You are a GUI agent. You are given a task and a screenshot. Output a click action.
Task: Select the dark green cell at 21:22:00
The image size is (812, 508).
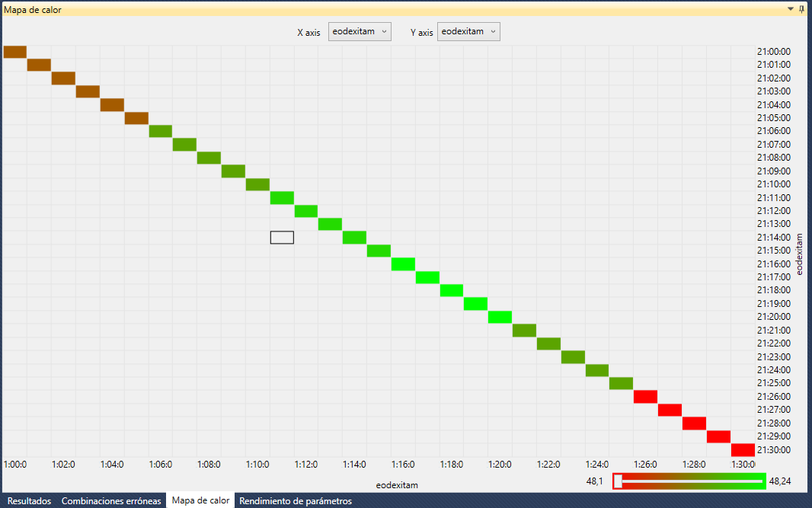point(548,343)
